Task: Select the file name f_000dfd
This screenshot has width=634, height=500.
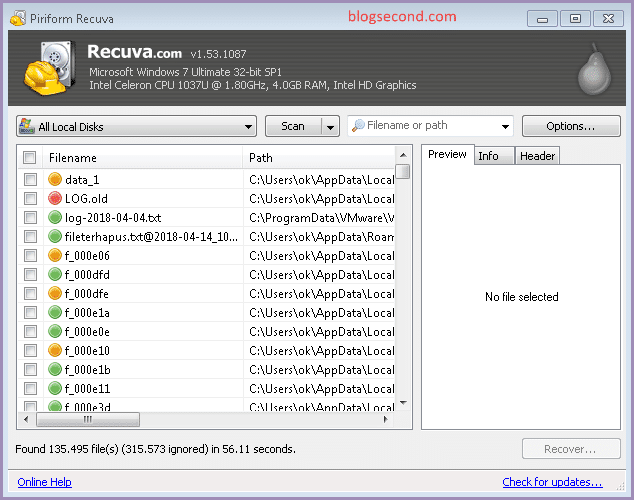Action: [87, 274]
